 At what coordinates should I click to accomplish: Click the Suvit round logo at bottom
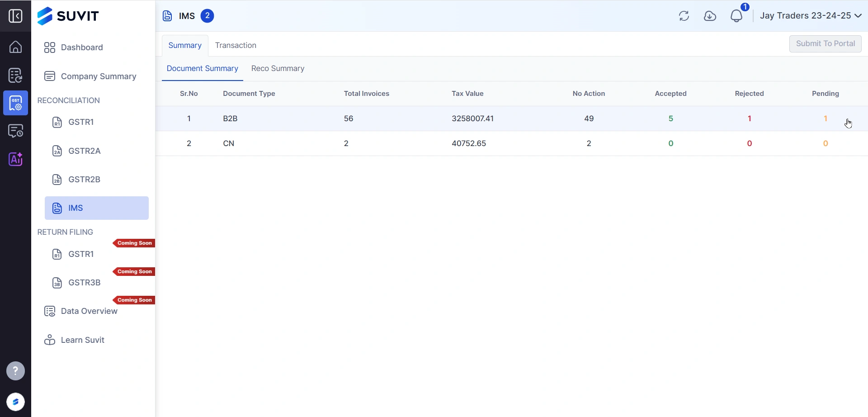point(15,402)
